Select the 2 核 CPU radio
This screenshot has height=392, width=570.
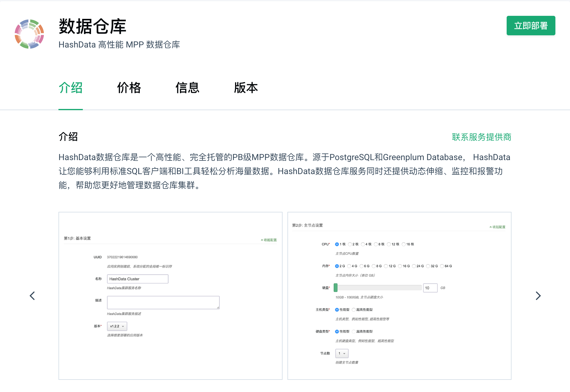[x=350, y=244]
